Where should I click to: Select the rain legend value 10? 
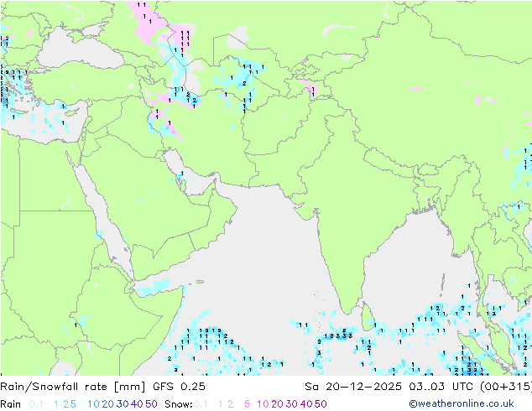[94, 404]
